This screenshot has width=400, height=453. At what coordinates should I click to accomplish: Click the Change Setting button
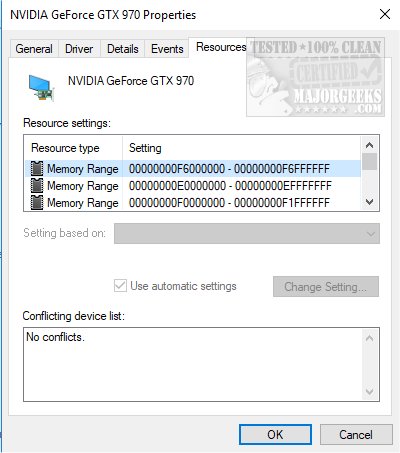(x=326, y=287)
